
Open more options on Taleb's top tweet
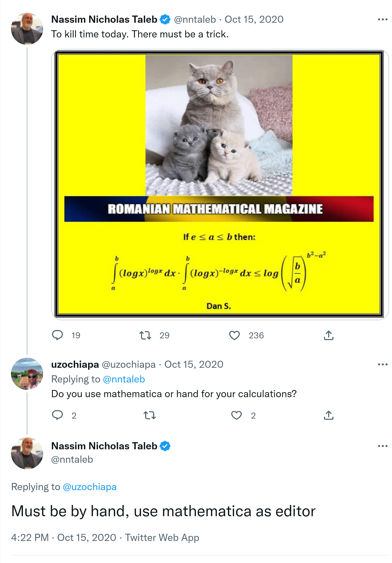[x=382, y=19]
